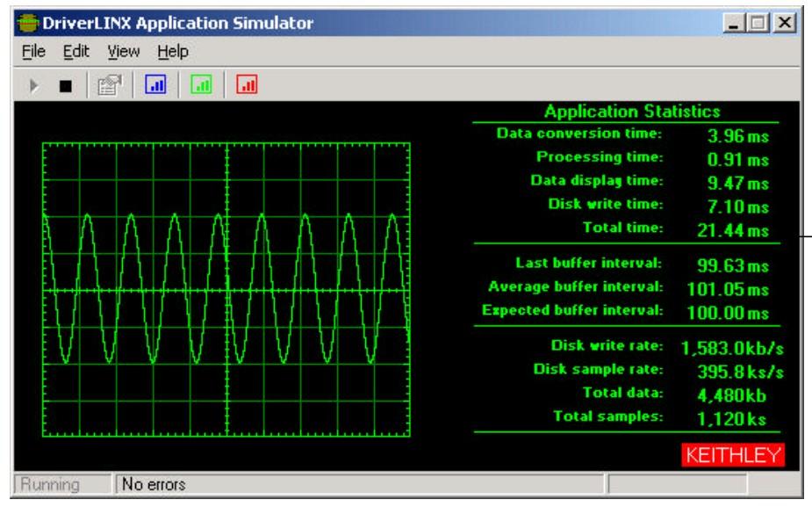812x507 pixels.
Task: Click the Average buffer interval label
Action: coord(575,286)
